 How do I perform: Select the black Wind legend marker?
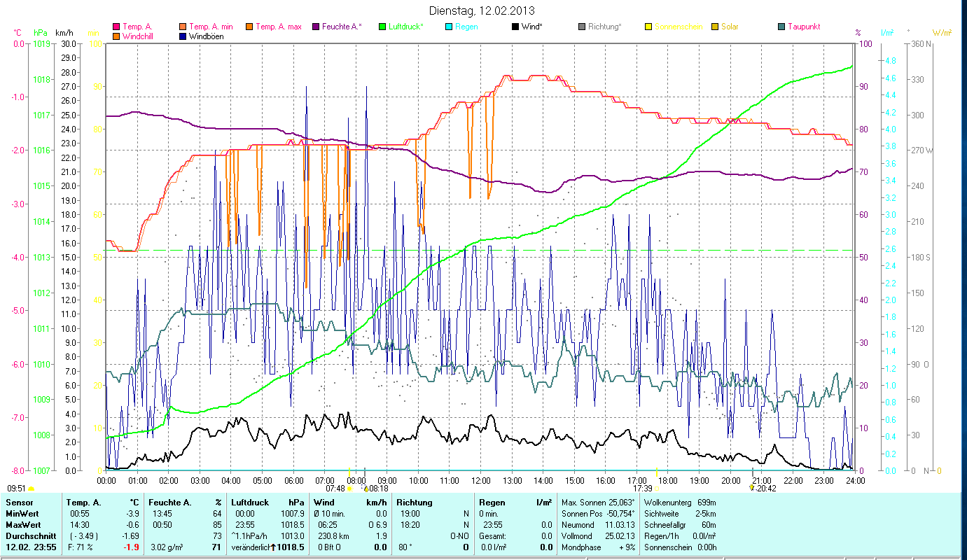pos(515,27)
